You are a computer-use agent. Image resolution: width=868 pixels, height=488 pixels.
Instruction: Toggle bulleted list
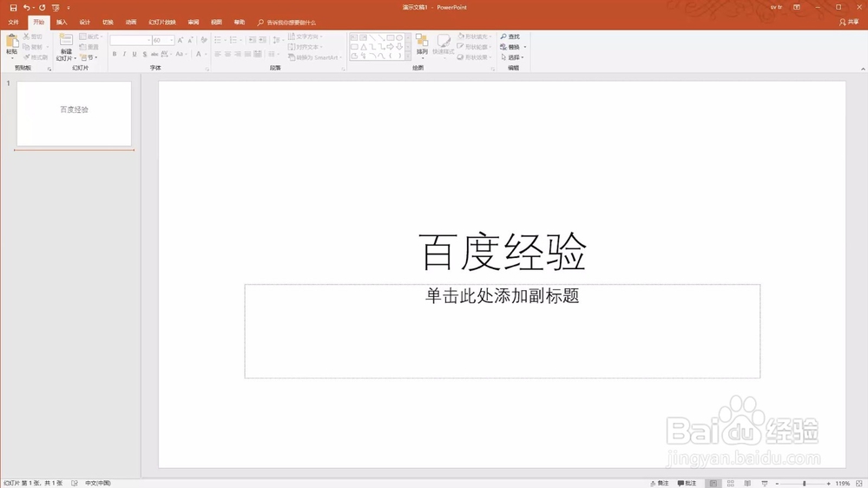(218, 40)
